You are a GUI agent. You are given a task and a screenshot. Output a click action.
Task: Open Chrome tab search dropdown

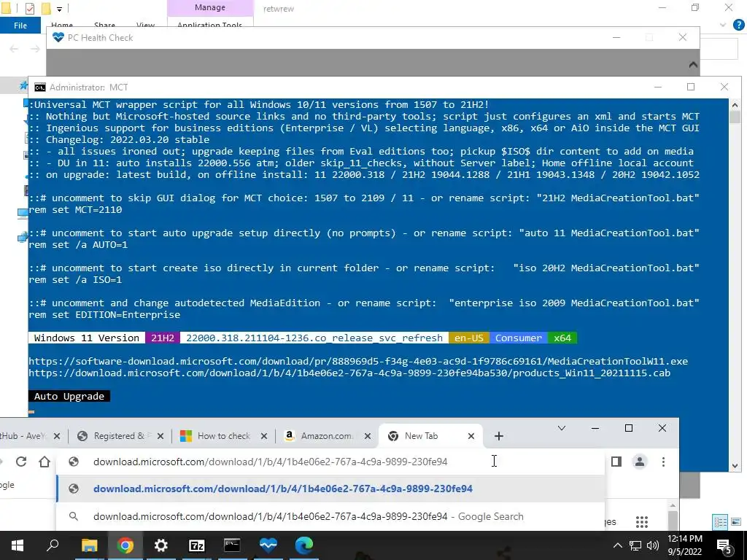pos(562,428)
